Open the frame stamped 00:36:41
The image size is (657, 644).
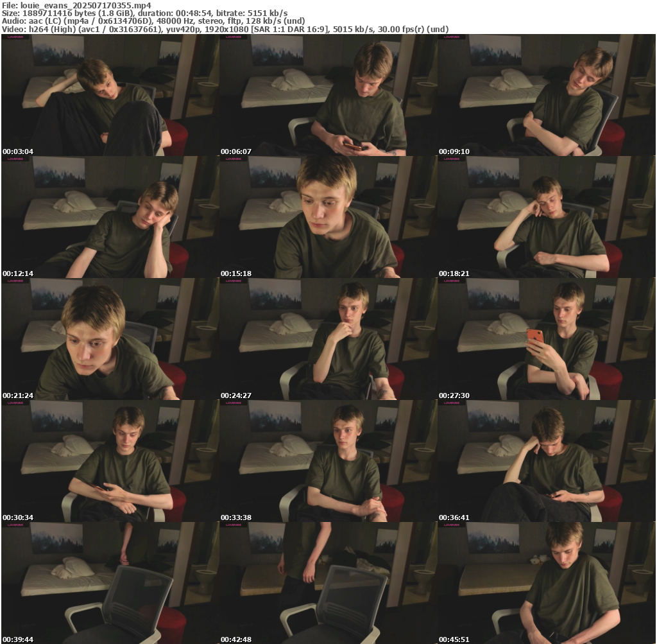point(547,461)
